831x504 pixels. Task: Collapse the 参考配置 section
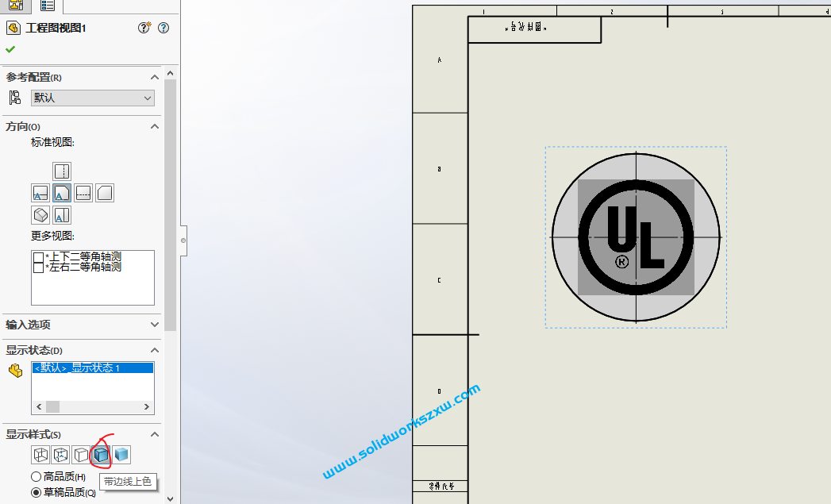point(155,77)
